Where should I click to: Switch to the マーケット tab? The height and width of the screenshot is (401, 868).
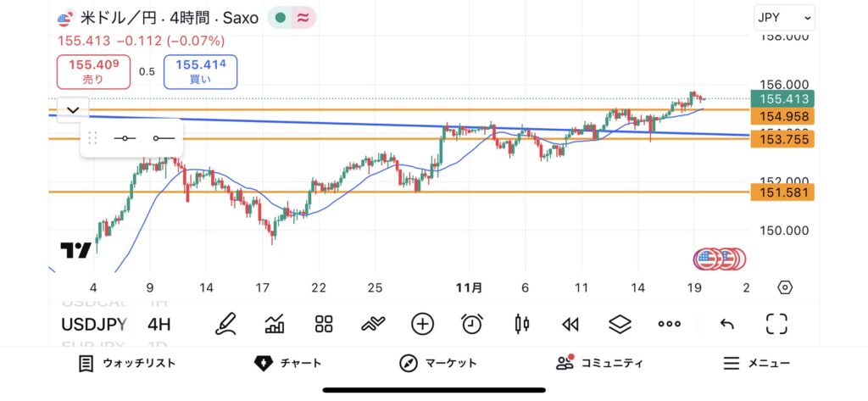click(x=438, y=363)
